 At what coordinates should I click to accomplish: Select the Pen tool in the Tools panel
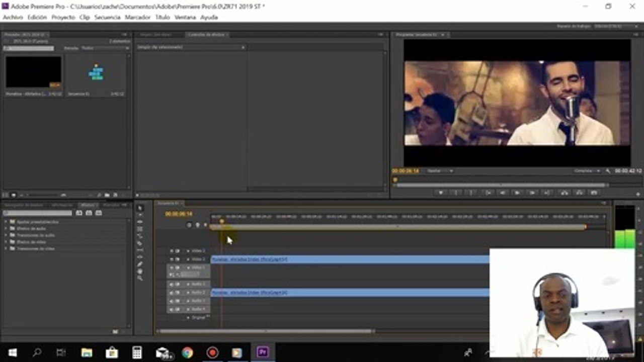pyautogui.click(x=140, y=264)
